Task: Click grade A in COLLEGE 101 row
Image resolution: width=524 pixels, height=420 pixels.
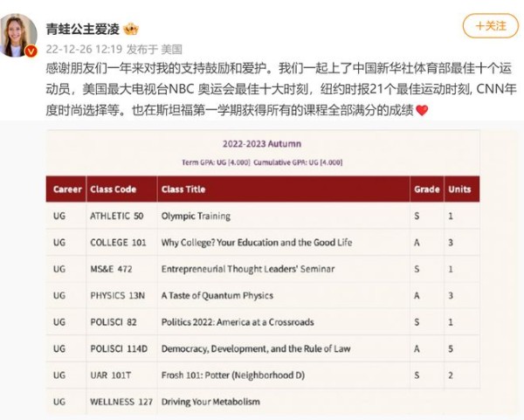Action: tap(417, 243)
